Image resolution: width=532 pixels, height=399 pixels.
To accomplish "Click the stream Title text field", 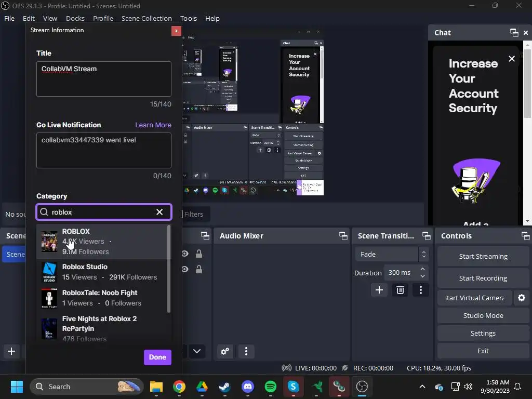I will pos(104,79).
